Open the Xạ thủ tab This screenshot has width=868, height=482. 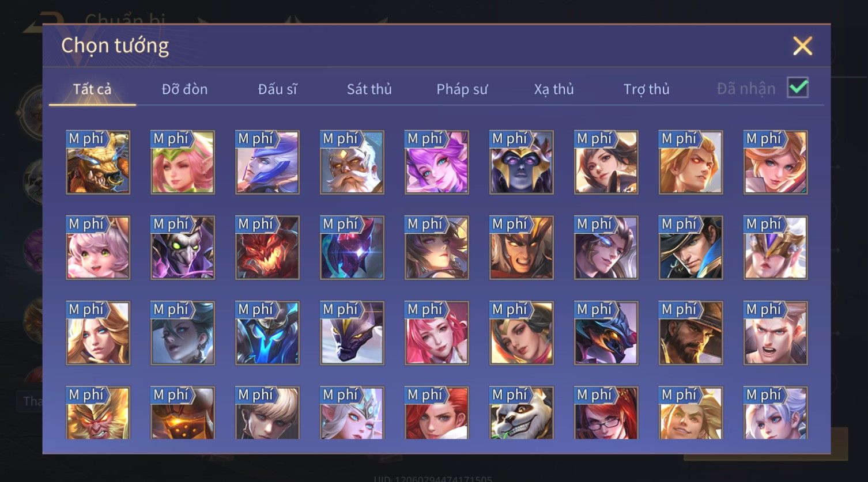(x=554, y=89)
